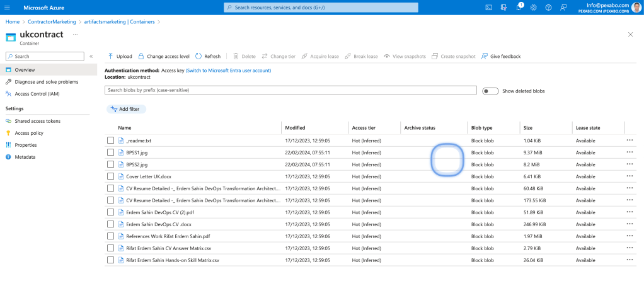The image size is (644, 293).
Task: Click Change access level in toolbar
Action: coord(163,56)
